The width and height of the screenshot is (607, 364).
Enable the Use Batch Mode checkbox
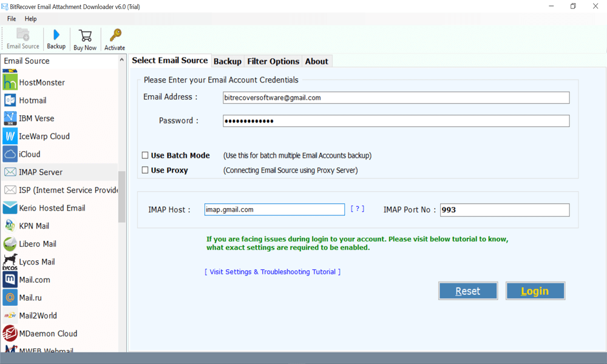145,155
